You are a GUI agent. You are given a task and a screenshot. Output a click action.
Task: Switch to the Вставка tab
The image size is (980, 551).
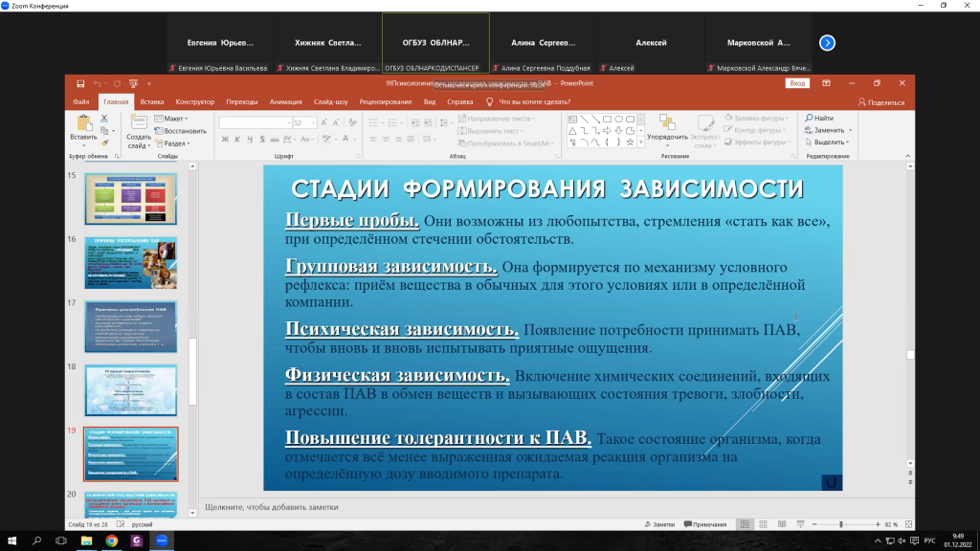click(x=152, y=101)
